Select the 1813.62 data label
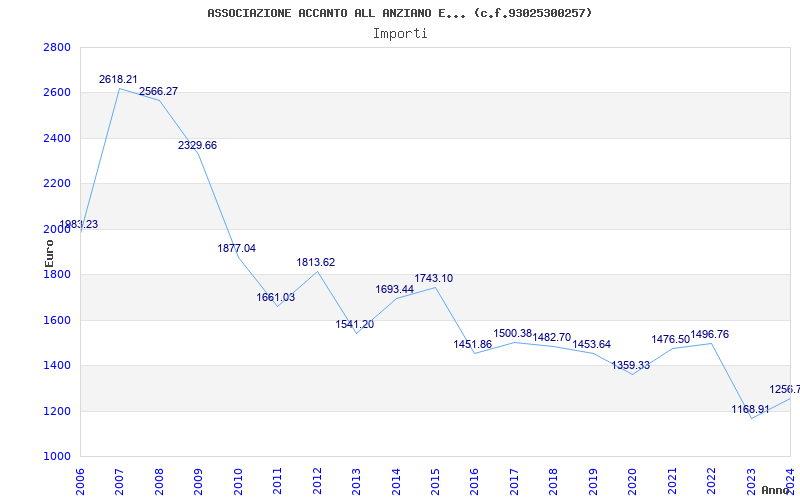Viewport: 800px width, 500px height. pyautogui.click(x=316, y=262)
